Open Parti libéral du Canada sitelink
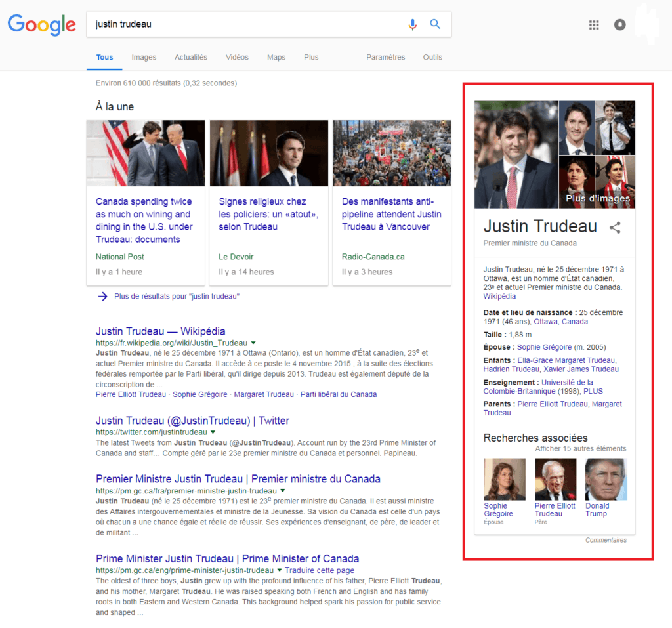 [339, 394]
